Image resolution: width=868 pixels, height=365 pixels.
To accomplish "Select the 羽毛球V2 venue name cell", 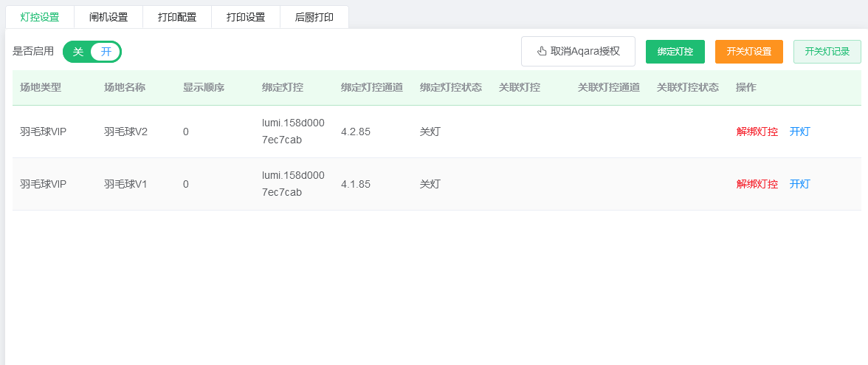I will pyautogui.click(x=125, y=132).
